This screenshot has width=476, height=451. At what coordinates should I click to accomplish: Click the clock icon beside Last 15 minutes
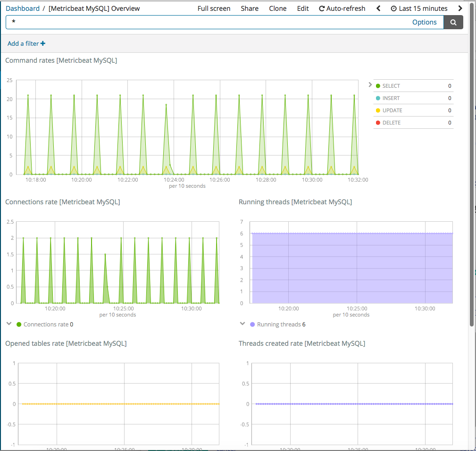394,8
